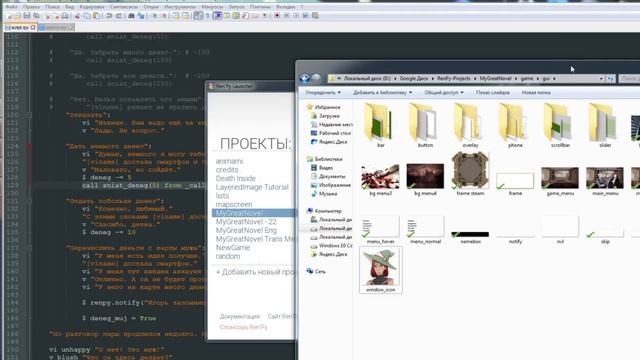Select MyGreatNovel project in Ren'Py Launcher
The width and height of the screenshot is (640, 360).
pos(253,213)
